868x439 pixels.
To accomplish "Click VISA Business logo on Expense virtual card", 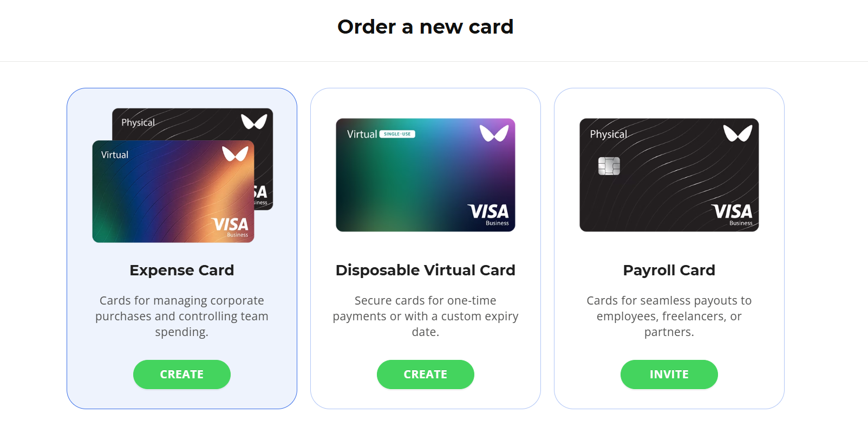I will [231, 227].
